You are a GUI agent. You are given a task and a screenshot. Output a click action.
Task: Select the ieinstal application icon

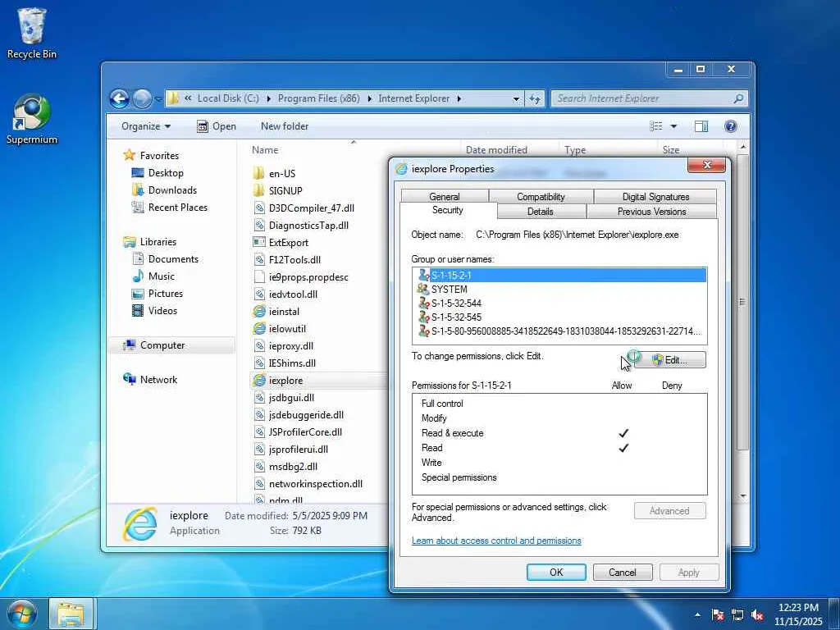point(258,311)
